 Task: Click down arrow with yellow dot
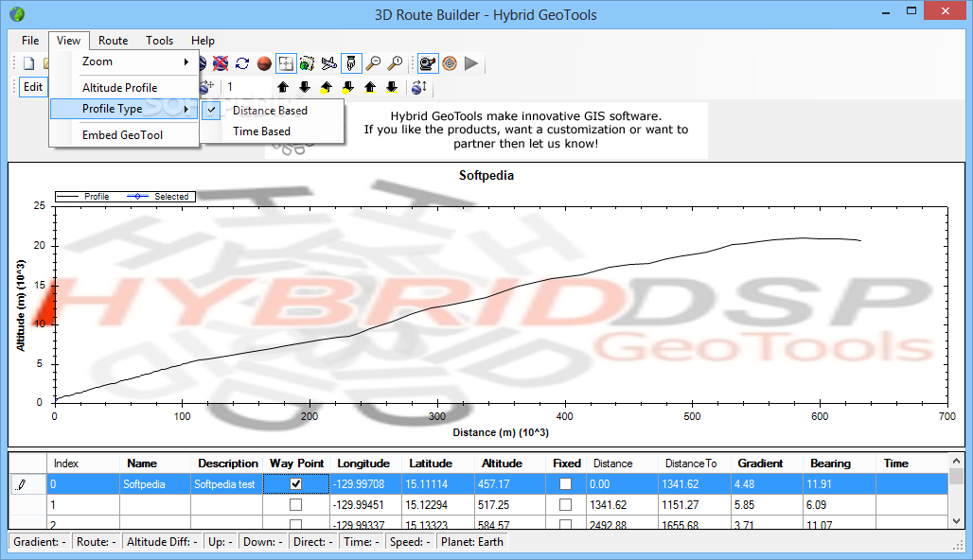[x=348, y=87]
